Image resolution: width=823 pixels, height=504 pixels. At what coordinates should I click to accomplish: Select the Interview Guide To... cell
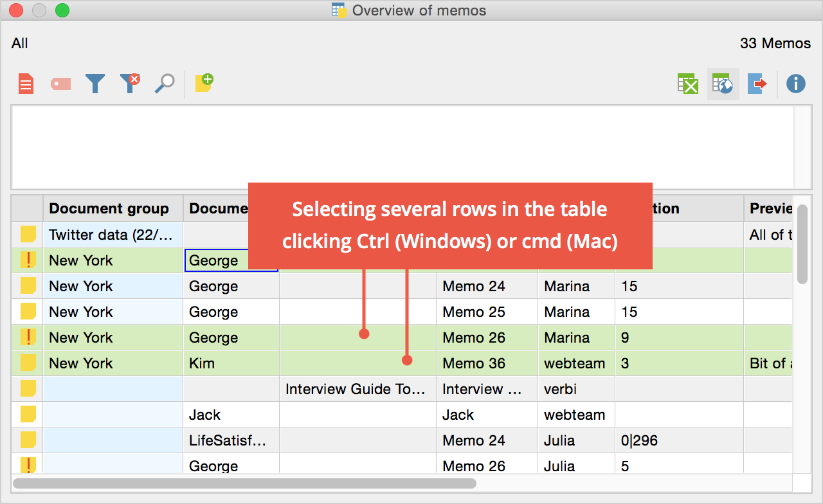coord(357,389)
